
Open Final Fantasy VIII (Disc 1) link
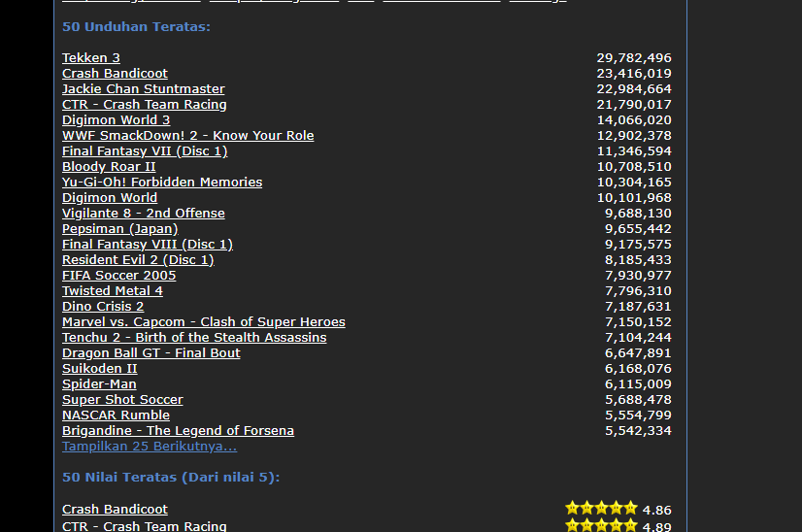pyautogui.click(x=148, y=244)
